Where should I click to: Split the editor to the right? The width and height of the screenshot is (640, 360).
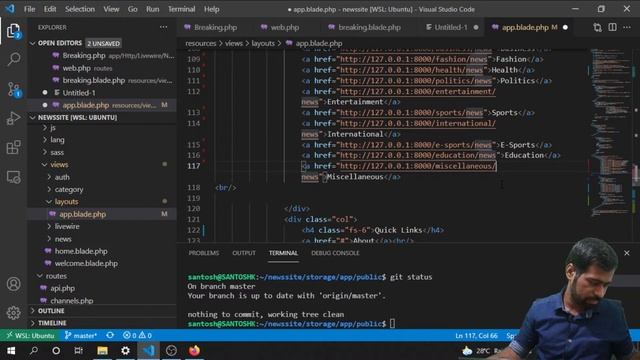pyautogui.click(x=612, y=27)
